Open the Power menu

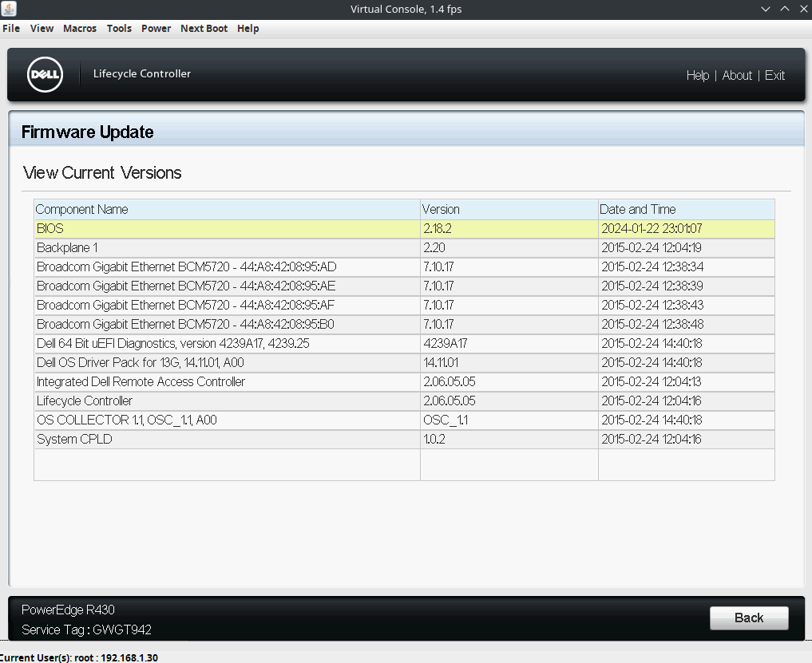tap(156, 28)
